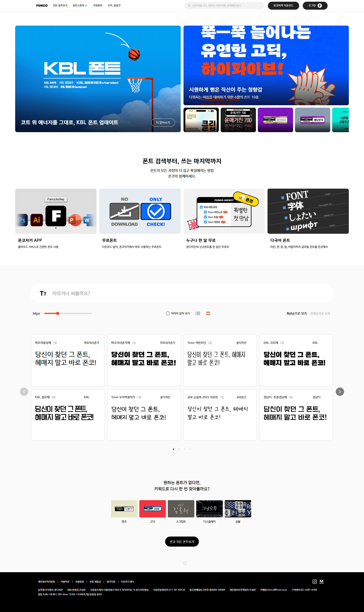
Task: Click the Tt text preview icon
Action: [x=43, y=293]
